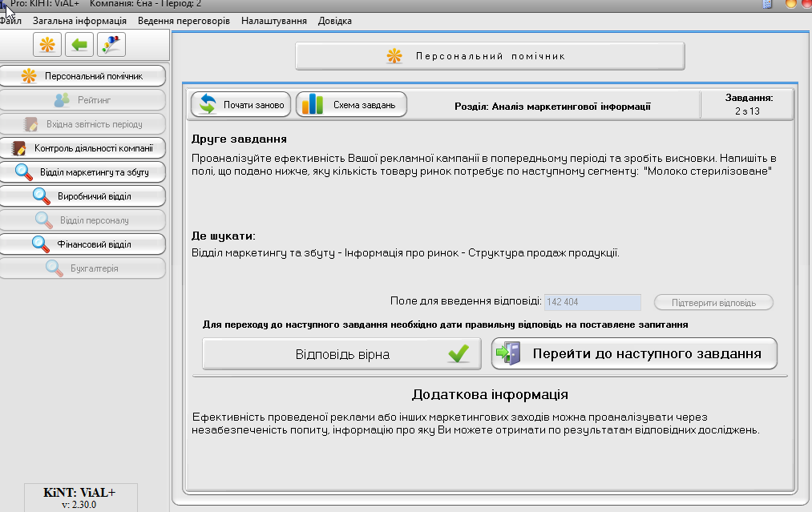This screenshot has width=812, height=512.
Task: Click the Персональний помічник header banner
Action: tap(490, 56)
